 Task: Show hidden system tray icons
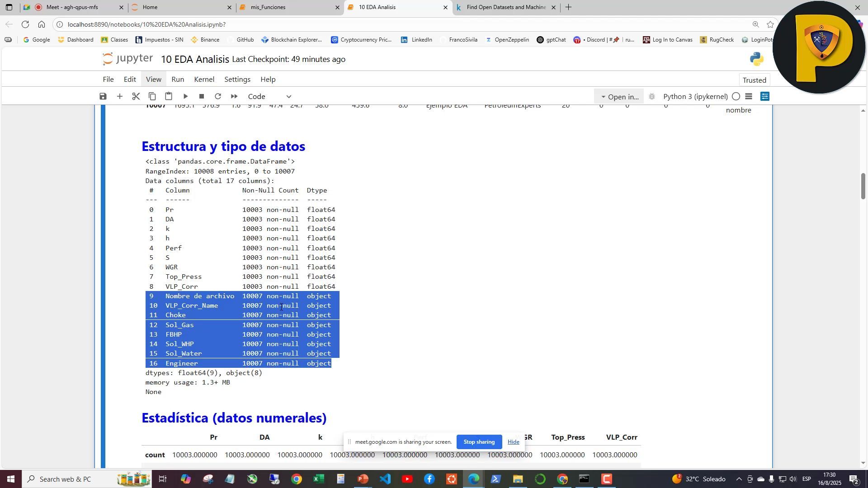pyautogui.click(x=739, y=479)
